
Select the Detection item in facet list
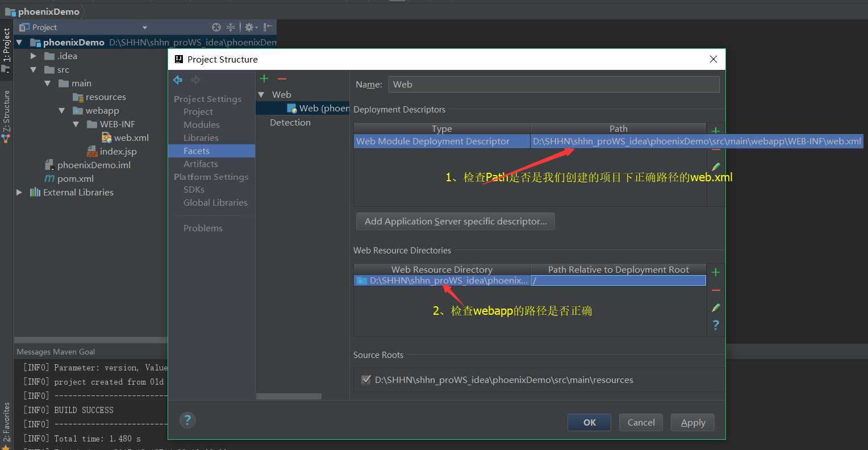pyautogui.click(x=290, y=123)
